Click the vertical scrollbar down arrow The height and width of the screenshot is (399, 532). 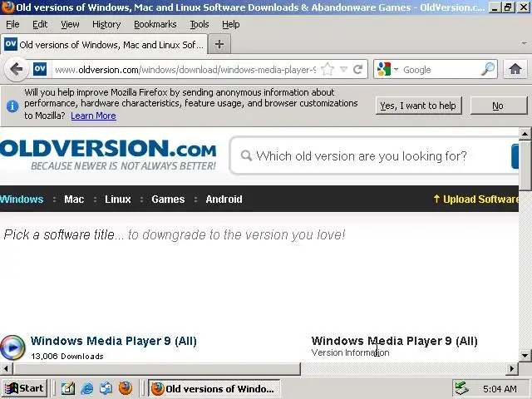(525, 356)
